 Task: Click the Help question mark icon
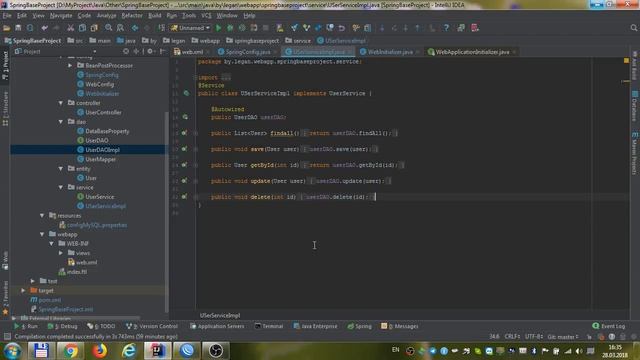(x=446, y=28)
